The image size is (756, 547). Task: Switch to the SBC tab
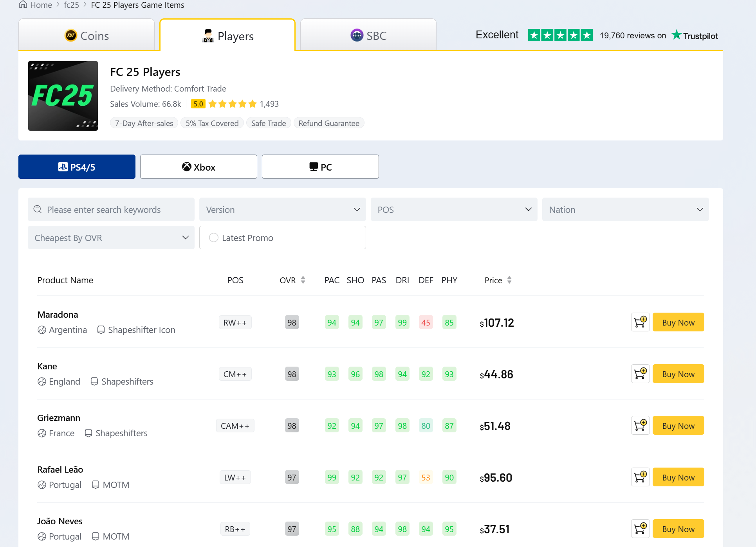[368, 35]
